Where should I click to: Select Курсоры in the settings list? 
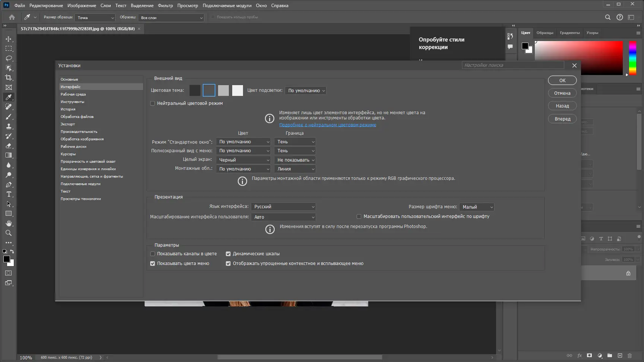(x=68, y=154)
